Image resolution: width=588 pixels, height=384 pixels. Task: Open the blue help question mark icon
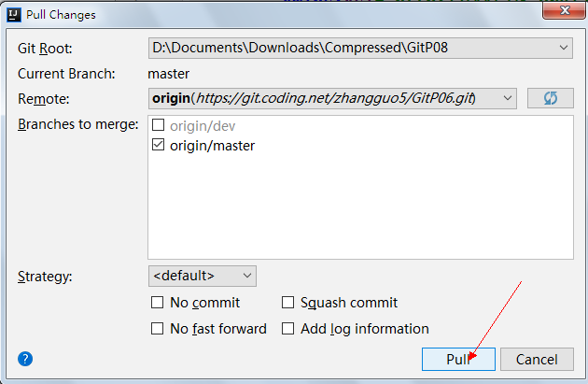pyautogui.click(x=25, y=359)
